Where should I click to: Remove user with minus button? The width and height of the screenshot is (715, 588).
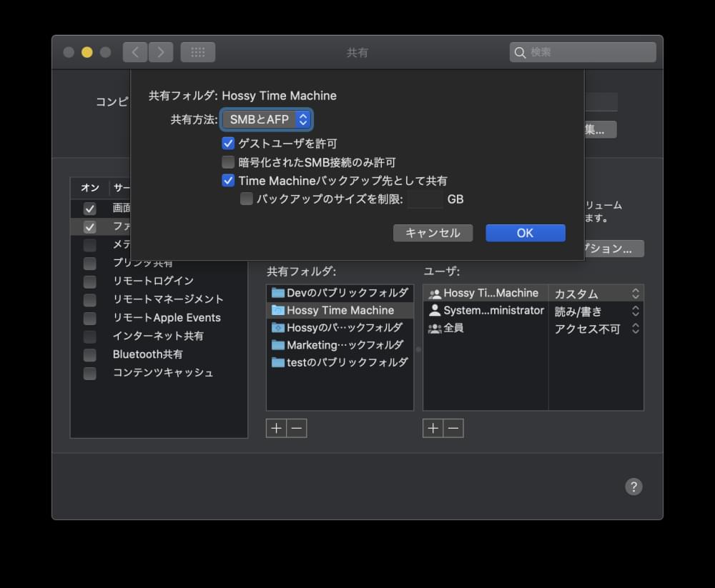[x=453, y=428]
